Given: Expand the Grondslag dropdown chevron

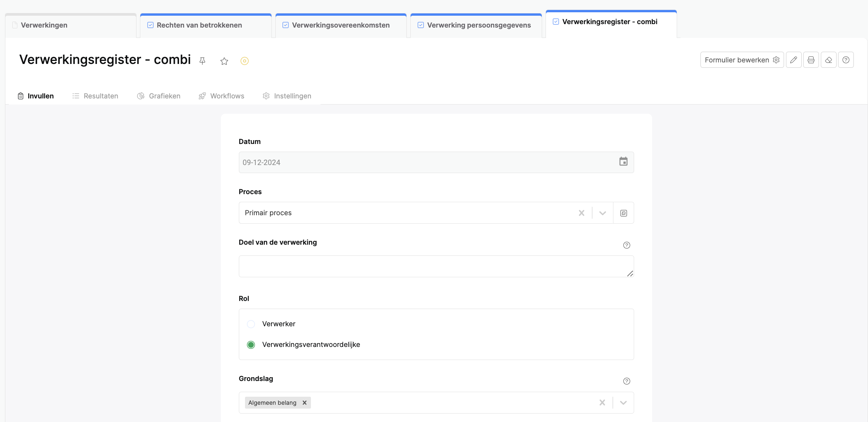Looking at the screenshot, I should (x=623, y=402).
